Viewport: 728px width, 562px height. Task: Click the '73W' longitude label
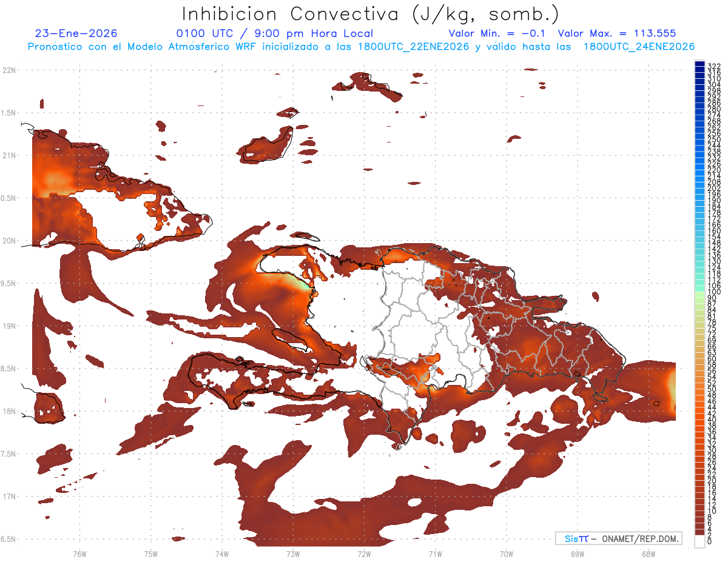pos(293,554)
